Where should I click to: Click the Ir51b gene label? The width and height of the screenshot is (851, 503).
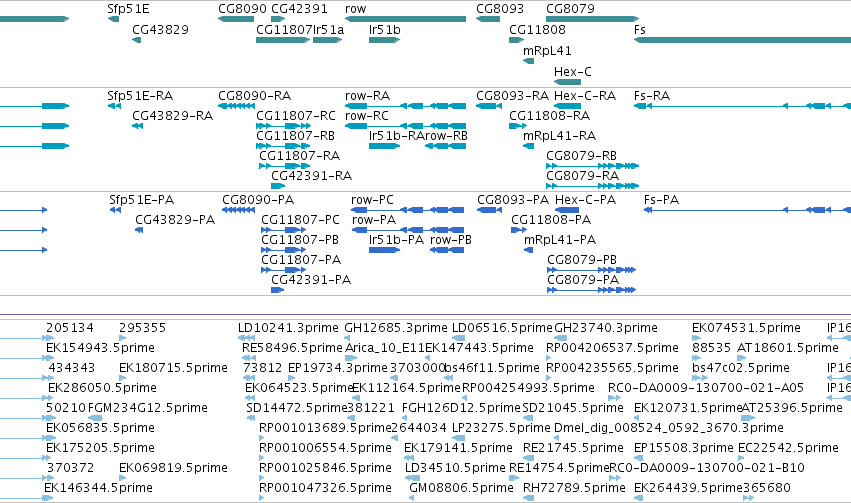click(x=384, y=29)
